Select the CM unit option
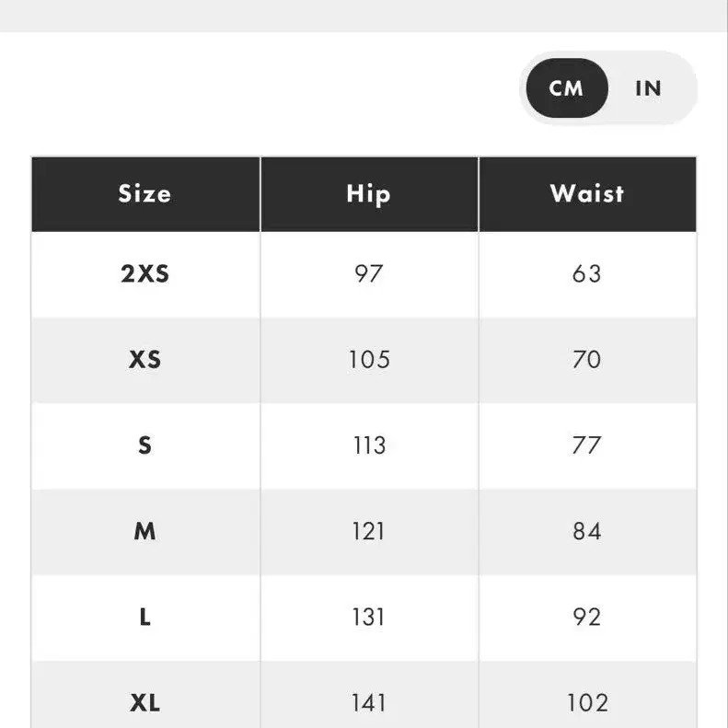 tap(566, 88)
